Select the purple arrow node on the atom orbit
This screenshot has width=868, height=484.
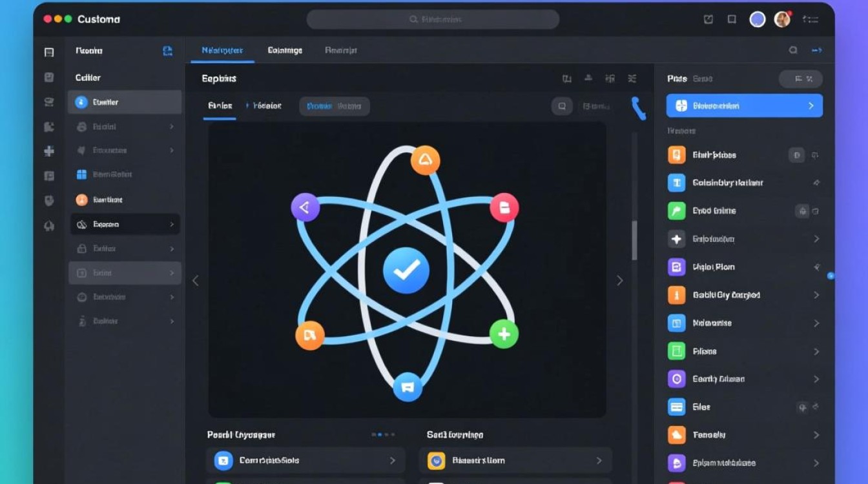click(305, 207)
